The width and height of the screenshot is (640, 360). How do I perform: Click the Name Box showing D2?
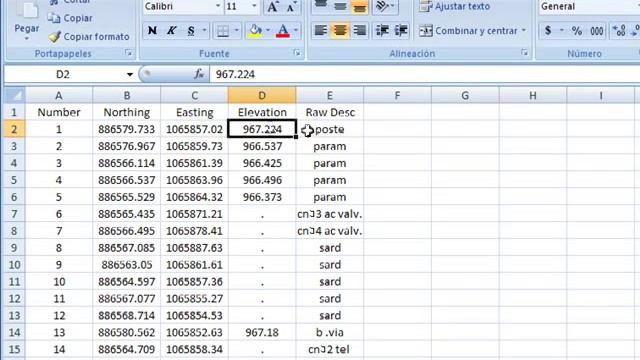pos(63,74)
